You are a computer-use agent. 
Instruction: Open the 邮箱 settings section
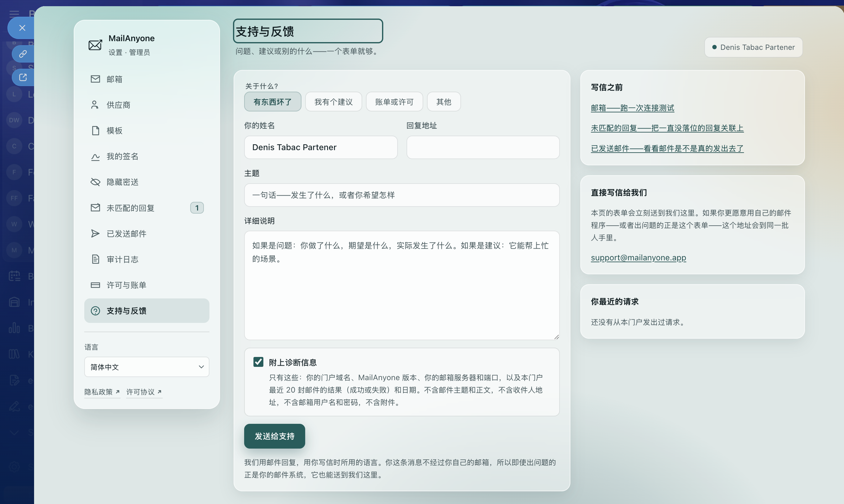point(147,79)
